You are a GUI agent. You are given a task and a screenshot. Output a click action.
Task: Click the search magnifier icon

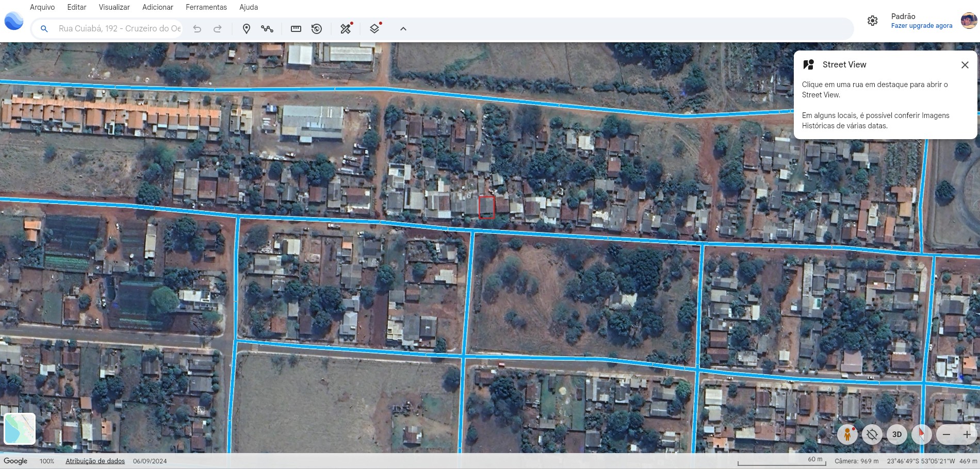pyautogui.click(x=44, y=29)
